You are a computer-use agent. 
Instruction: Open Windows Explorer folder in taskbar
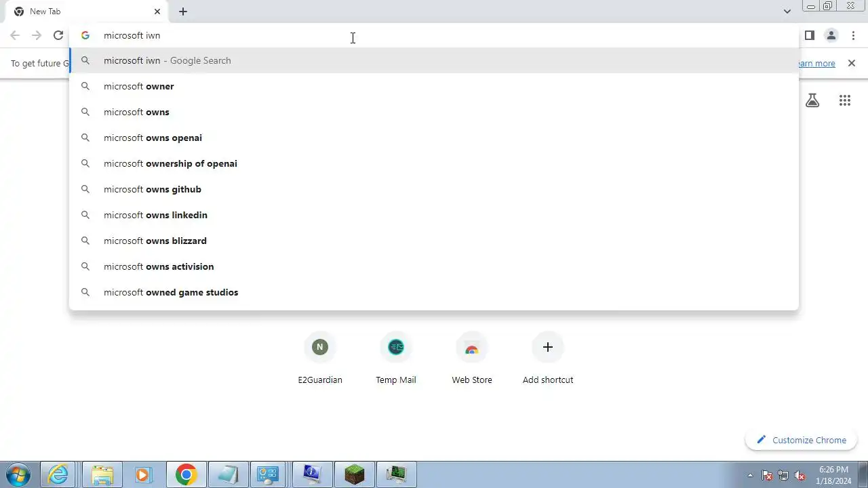(102, 474)
